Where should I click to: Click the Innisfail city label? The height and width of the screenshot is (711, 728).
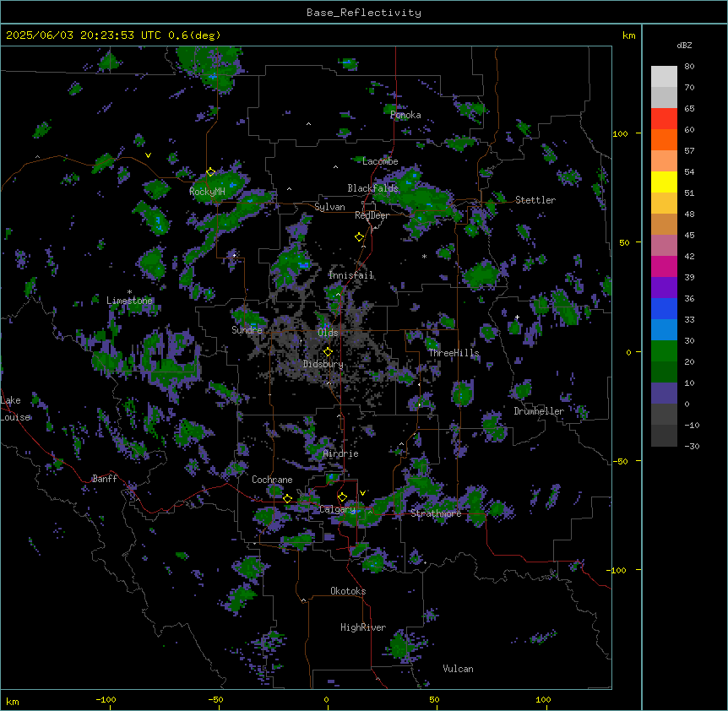350,275
